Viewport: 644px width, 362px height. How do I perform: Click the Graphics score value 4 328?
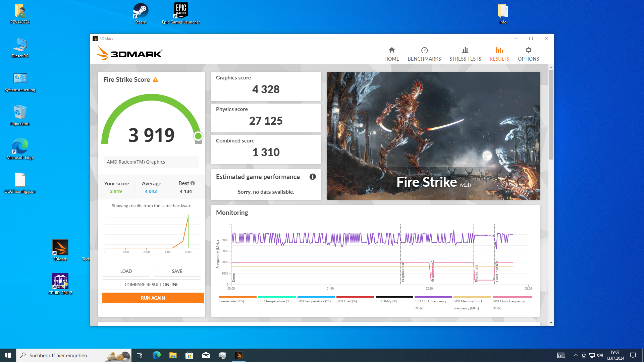click(266, 89)
